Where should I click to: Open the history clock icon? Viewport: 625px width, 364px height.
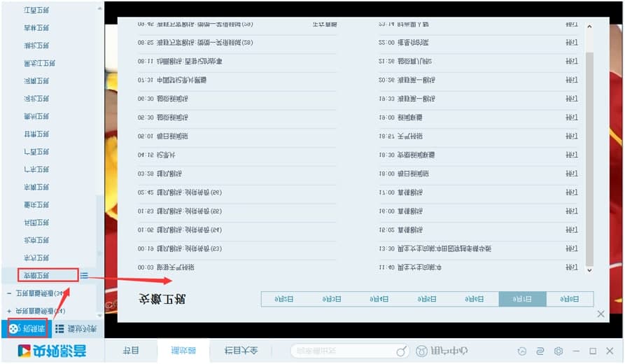point(521,351)
